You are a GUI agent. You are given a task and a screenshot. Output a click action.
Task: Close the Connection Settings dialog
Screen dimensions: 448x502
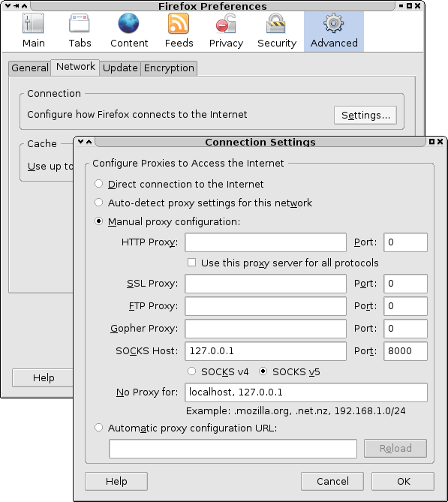click(x=440, y=142)
